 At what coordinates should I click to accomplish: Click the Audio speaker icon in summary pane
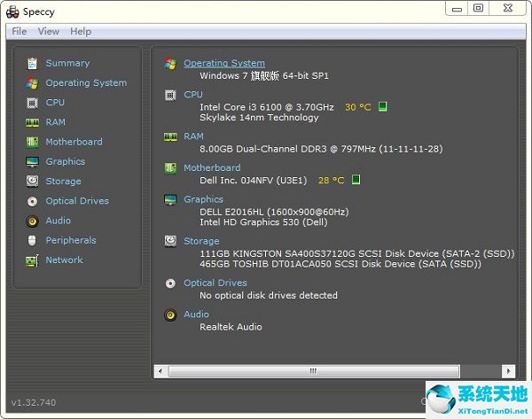(x=170, y=315)
